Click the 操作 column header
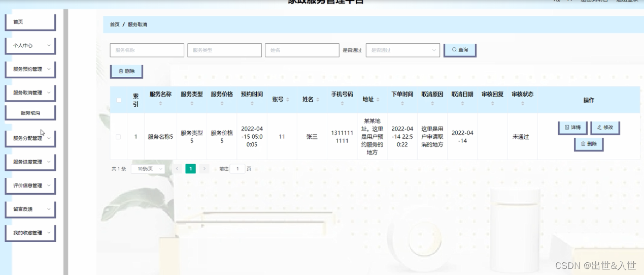Screen dimensions: 644x275 [x=589, y=100]
